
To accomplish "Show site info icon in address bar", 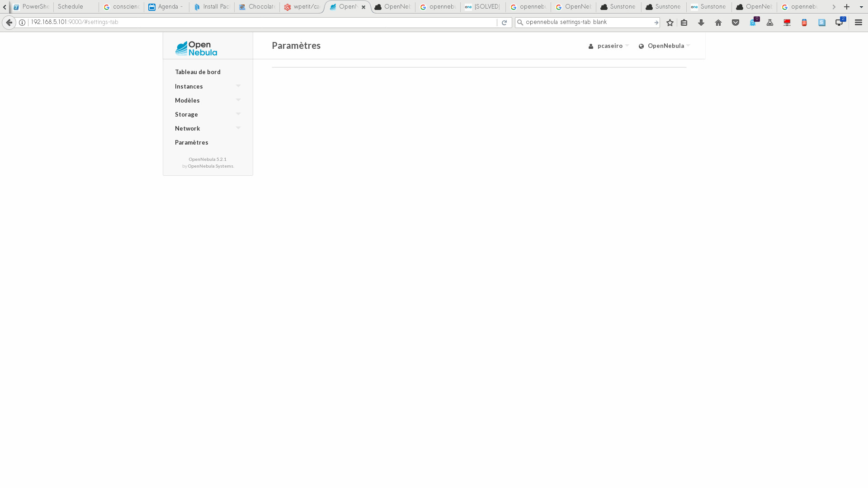I will (22, 22).
